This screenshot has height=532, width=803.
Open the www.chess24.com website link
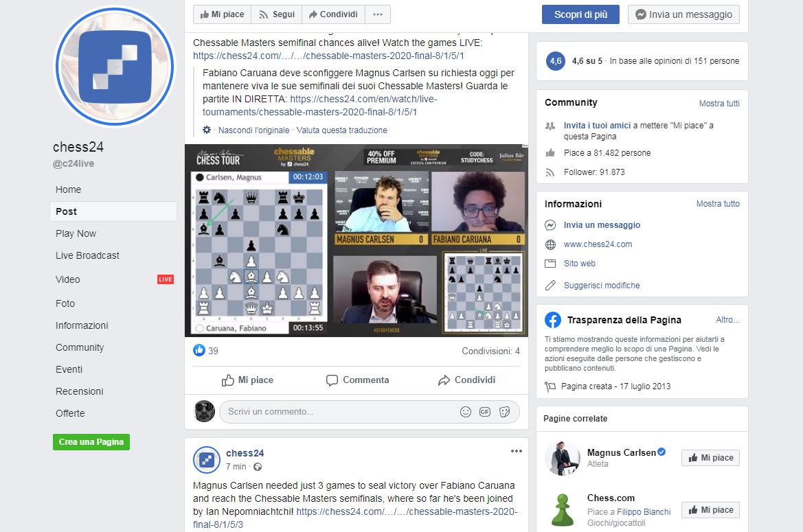coord(598,244)
